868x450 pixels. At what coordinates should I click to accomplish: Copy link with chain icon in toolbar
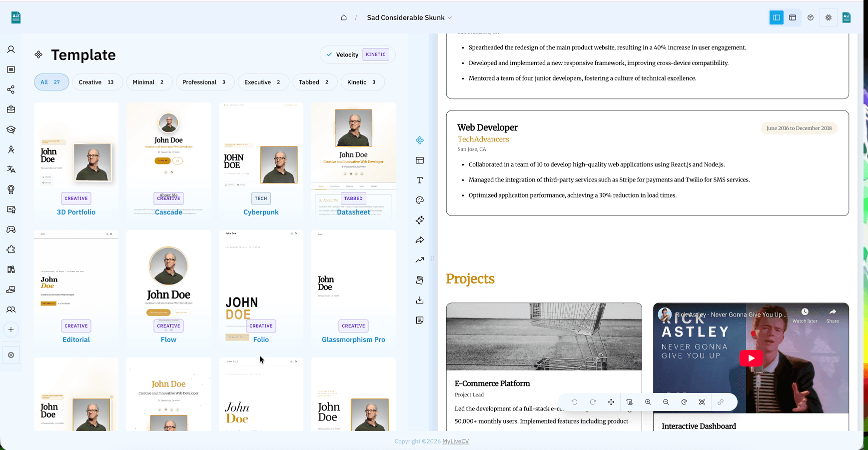(x=721, y=402)
